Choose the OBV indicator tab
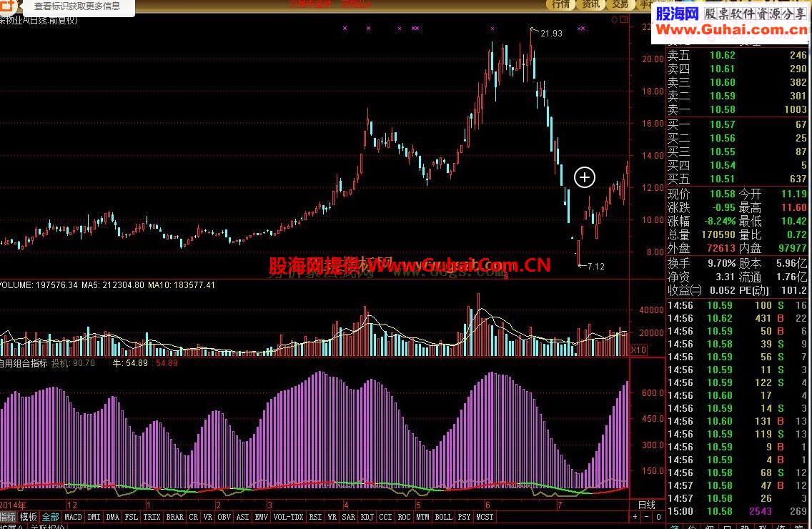 (224, 517)
